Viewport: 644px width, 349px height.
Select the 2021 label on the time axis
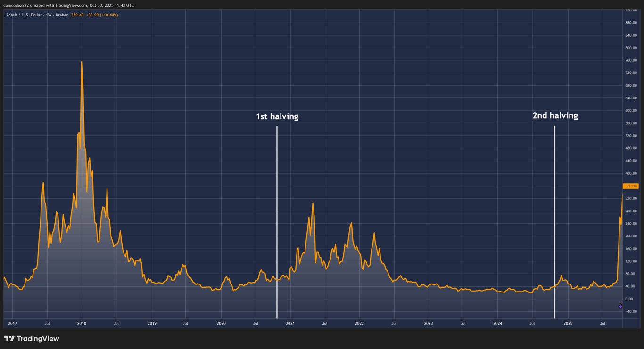click(x=290, y=324)
